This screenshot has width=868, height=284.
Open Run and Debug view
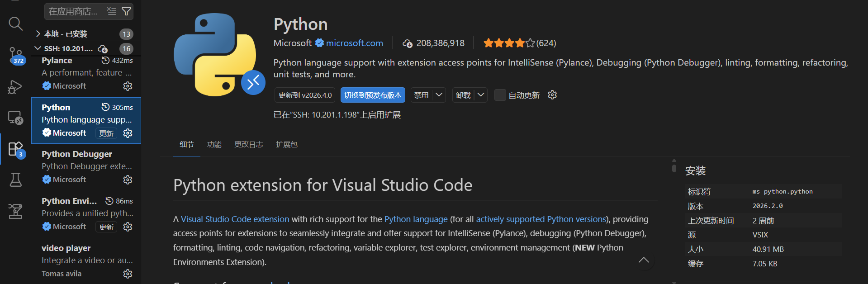tap(15, 87)
